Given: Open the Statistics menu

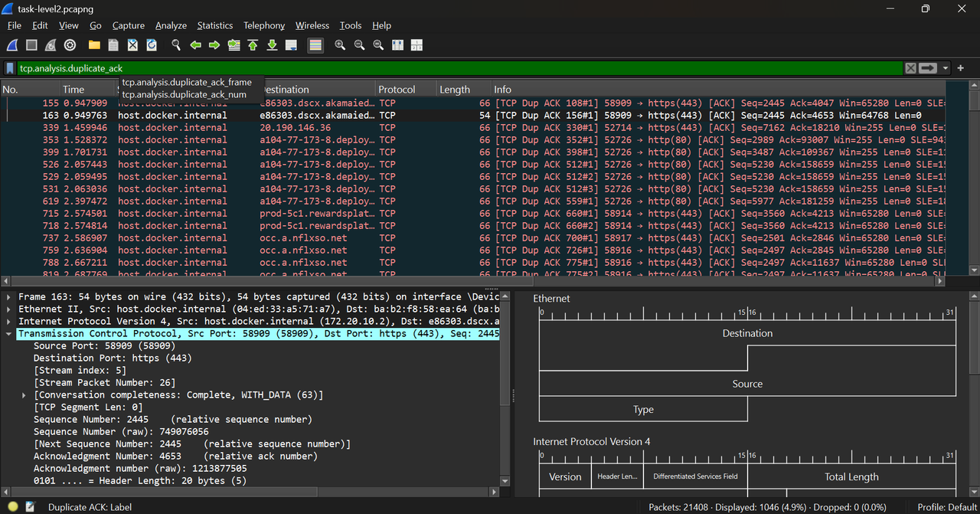Looking at the screenshot, I should point(214,25).
